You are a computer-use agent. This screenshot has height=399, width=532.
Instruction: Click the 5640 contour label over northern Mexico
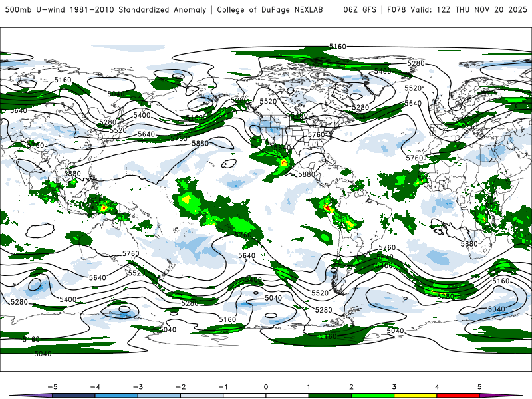tap(282, 148)
